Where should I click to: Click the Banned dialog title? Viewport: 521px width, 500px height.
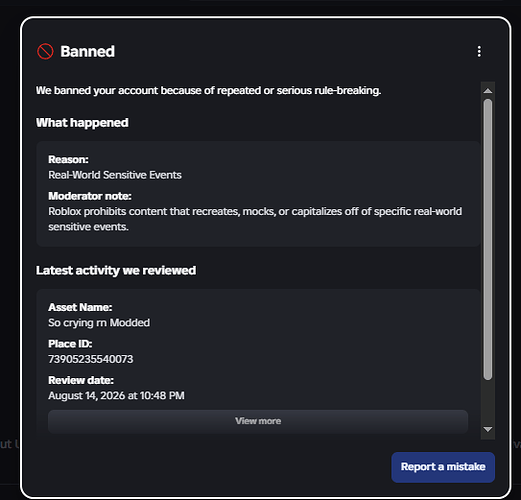point(87,52)
